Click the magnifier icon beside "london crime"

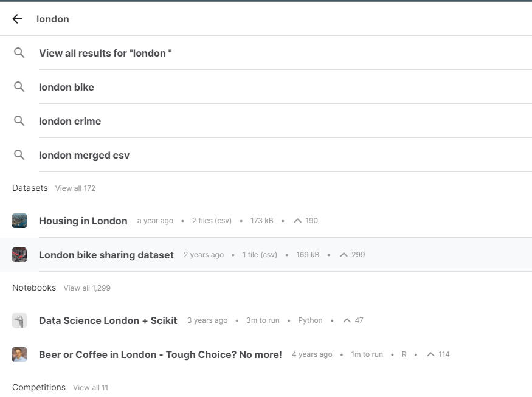pos(19,121)
